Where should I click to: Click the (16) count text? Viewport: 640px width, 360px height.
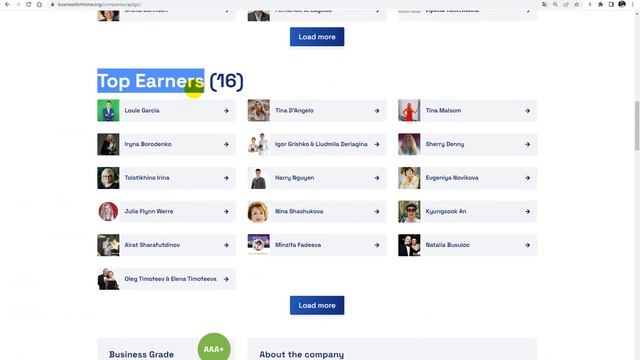coord(227,81)
